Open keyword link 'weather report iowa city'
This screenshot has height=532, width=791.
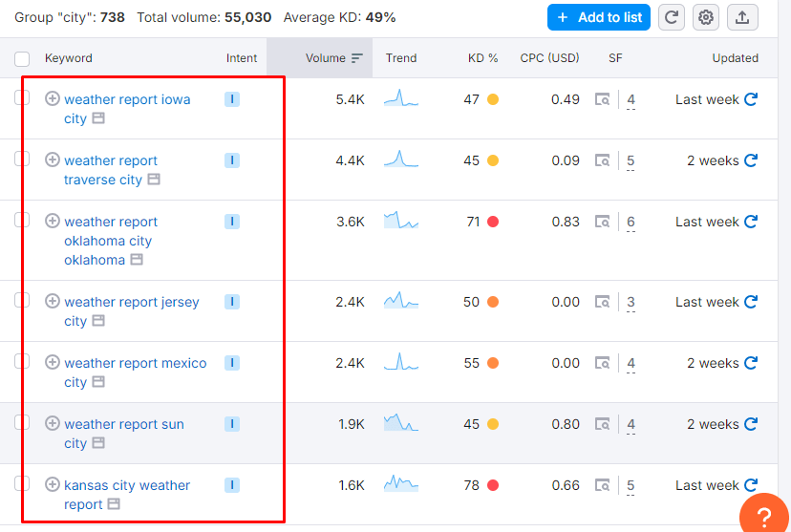[x=127, y=109]
